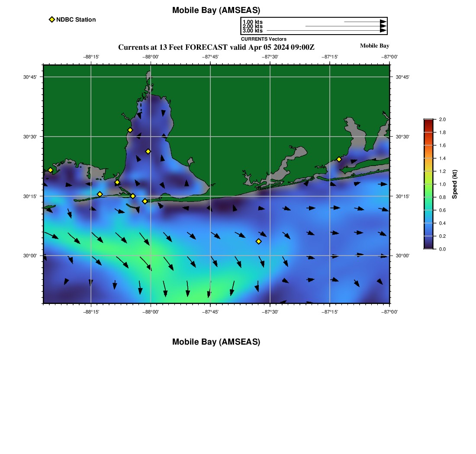Image resolution: width=476 pixels, height=454 pixels.
Task: Click the 2.00 kts label in the vector legend
Action: click(x=252, y=26)
